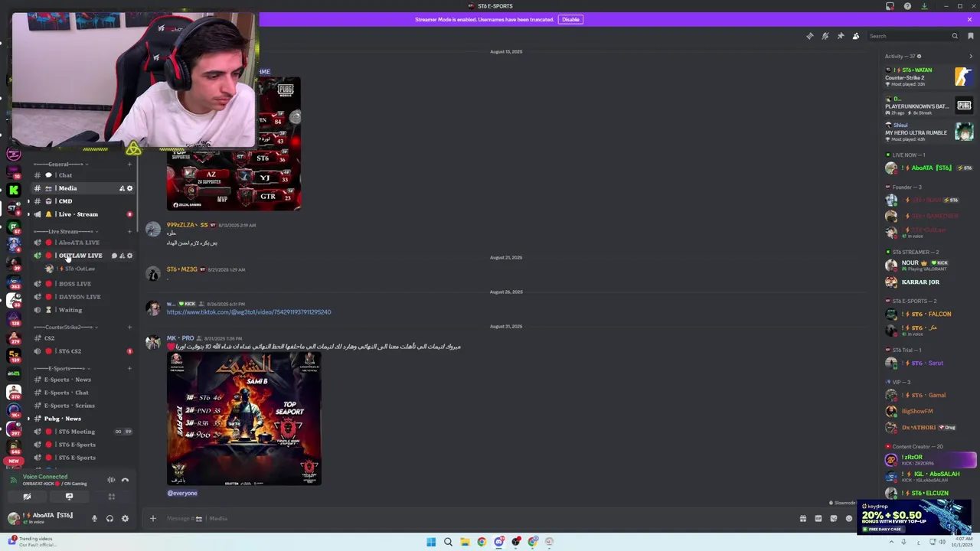The image size is (980, 551).
Task: Expand the Activity panel chevron
Action: tap(971, 56)
